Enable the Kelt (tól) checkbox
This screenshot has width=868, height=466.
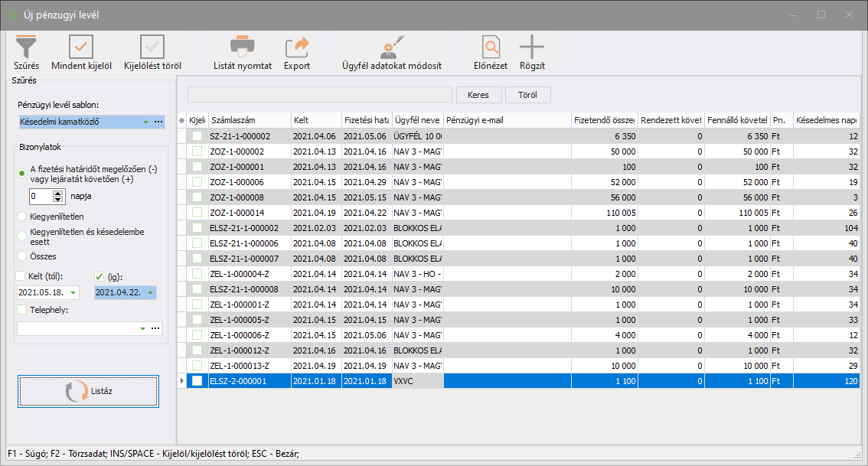[x=21, y=276]
